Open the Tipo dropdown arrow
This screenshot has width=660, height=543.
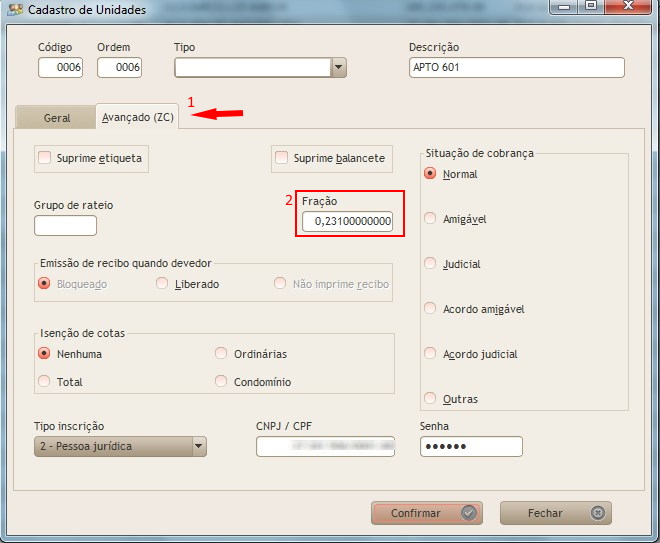tap(339, 68)
